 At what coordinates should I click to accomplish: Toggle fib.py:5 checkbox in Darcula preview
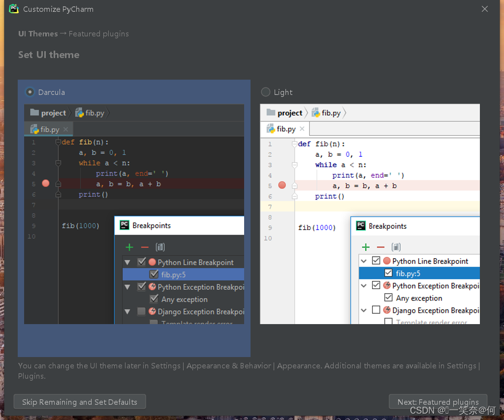pyautogui.click(x=154, y=274)
